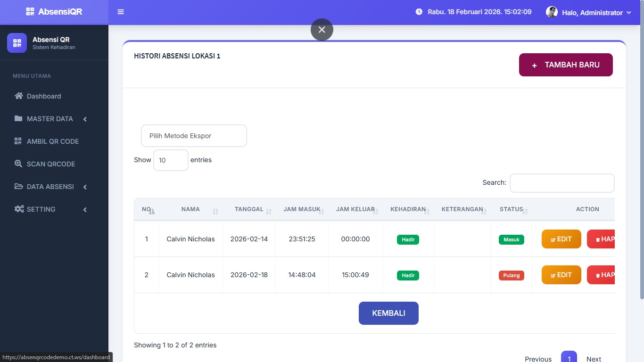The image size is (644, 362).
Task: Expand the MASTER DATA menu
Action: [50, 119]
